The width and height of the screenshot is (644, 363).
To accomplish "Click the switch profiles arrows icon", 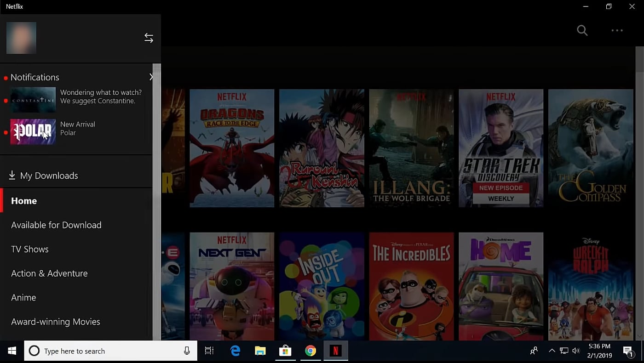I will pyautogui.click(x=149, y=38).
